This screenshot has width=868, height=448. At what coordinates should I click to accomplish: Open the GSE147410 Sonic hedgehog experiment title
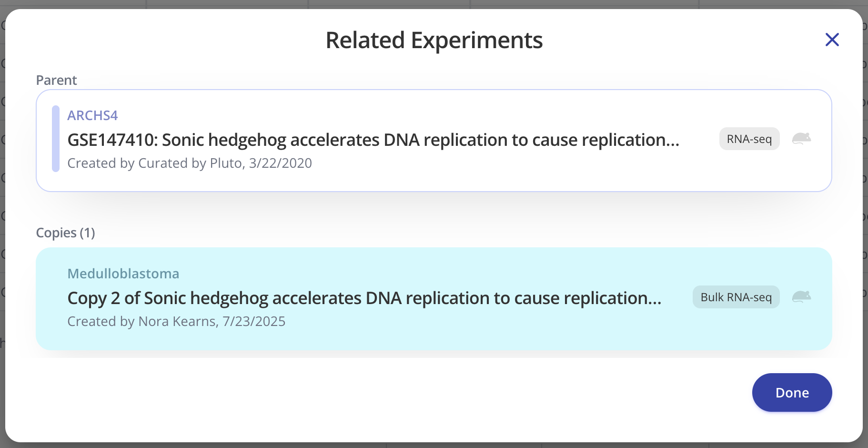point(373,140)
